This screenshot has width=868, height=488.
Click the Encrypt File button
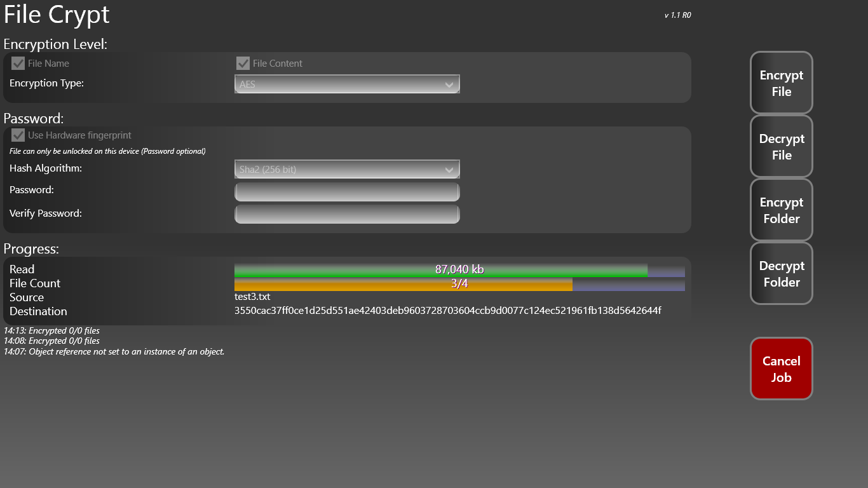pyautogui.click(x=781, y=83)
